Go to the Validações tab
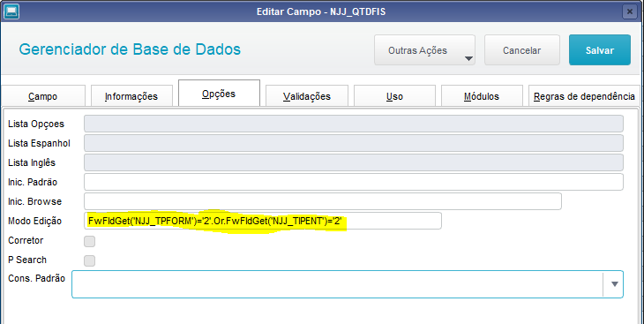This screenshot has width=644, height=324. click(x=307, y=96)
